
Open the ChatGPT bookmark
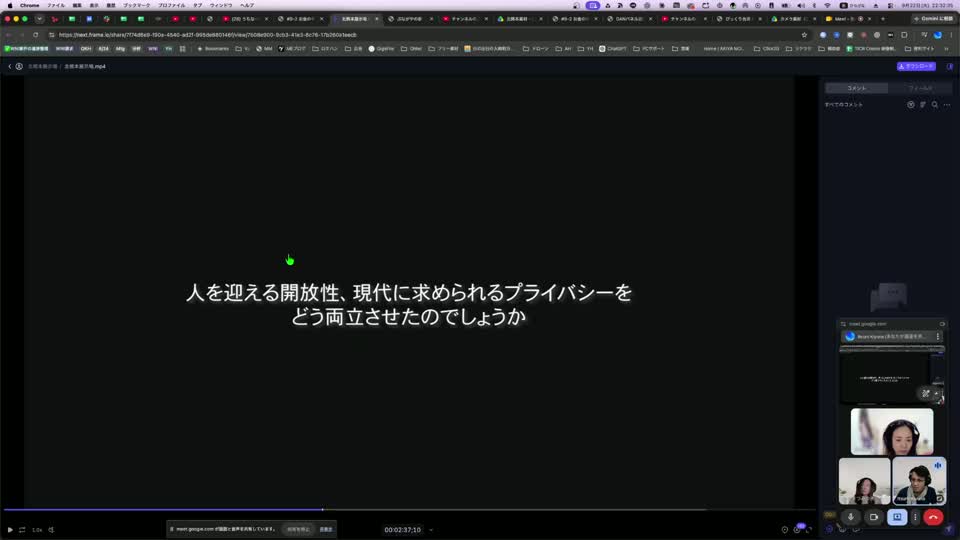pos(612,48)
